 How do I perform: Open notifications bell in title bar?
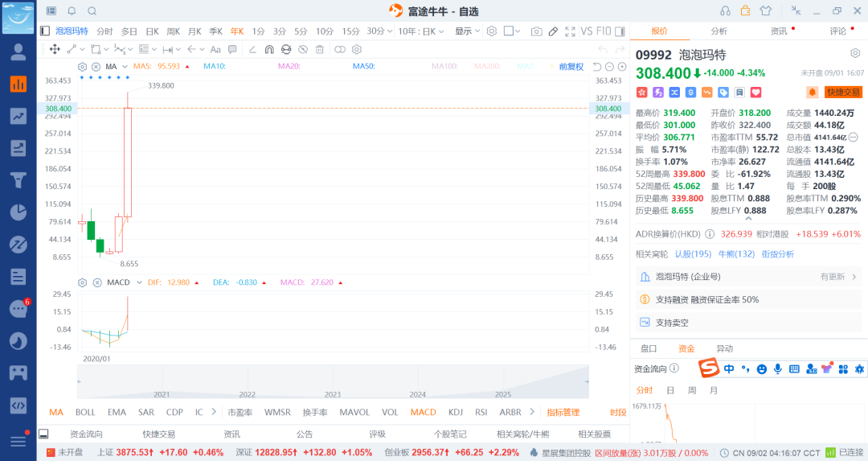click(x=72, y=11)
